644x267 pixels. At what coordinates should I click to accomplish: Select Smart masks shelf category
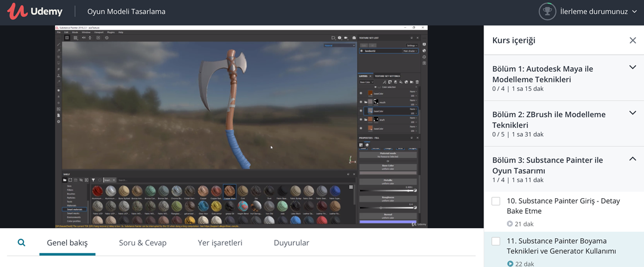(x=73, y=213)
